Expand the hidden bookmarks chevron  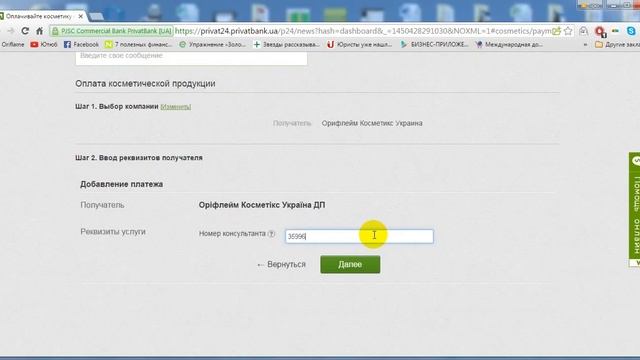[x=585, y=44]
